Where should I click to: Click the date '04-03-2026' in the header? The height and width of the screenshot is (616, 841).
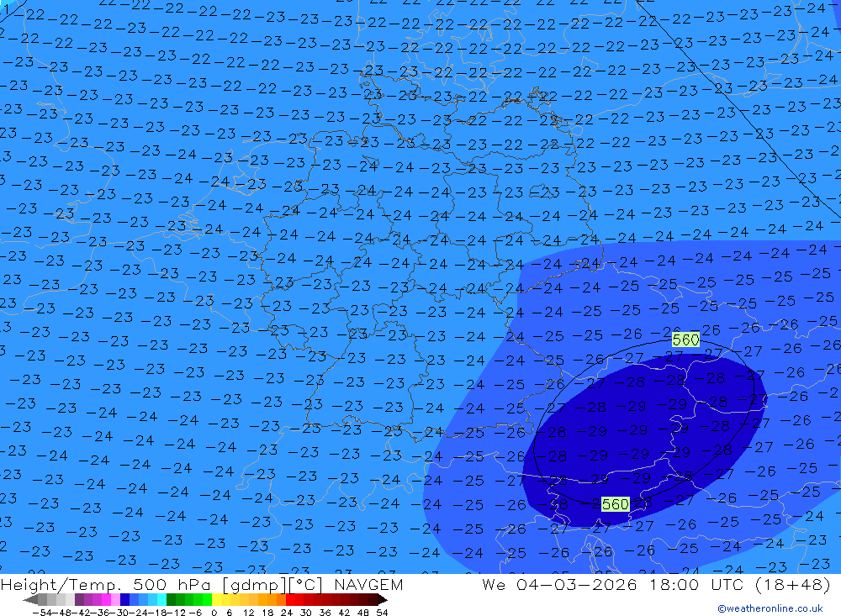(577, 584)
